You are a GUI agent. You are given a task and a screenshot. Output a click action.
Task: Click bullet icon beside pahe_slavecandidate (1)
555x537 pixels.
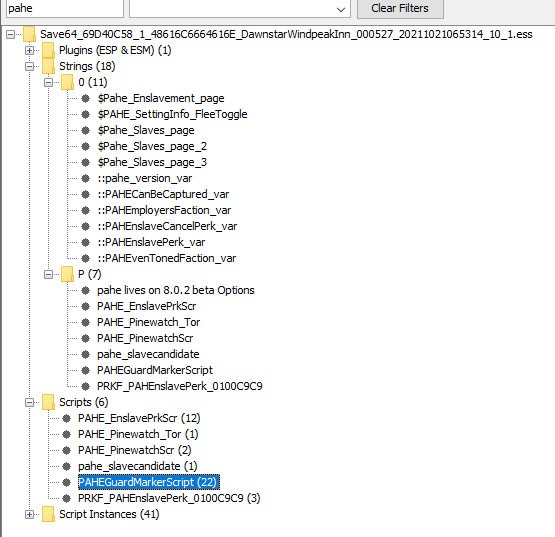pyautogui.click(x=66, y=466)
